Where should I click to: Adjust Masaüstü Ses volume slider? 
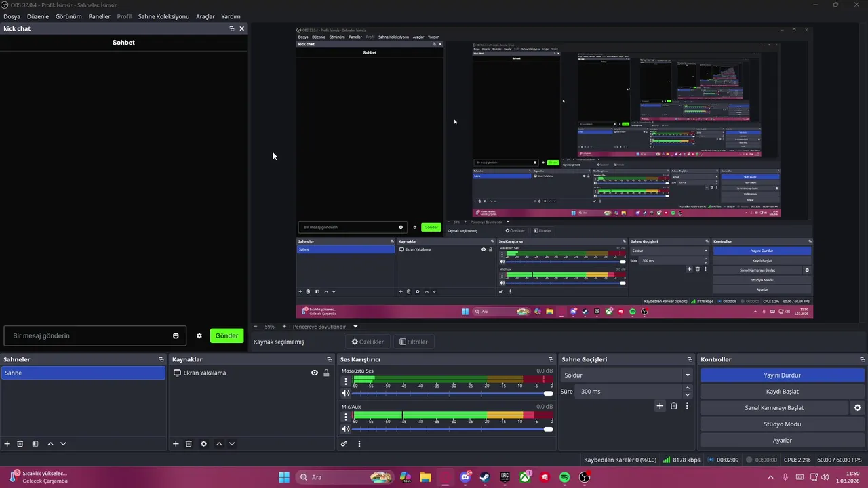(451, 393)
